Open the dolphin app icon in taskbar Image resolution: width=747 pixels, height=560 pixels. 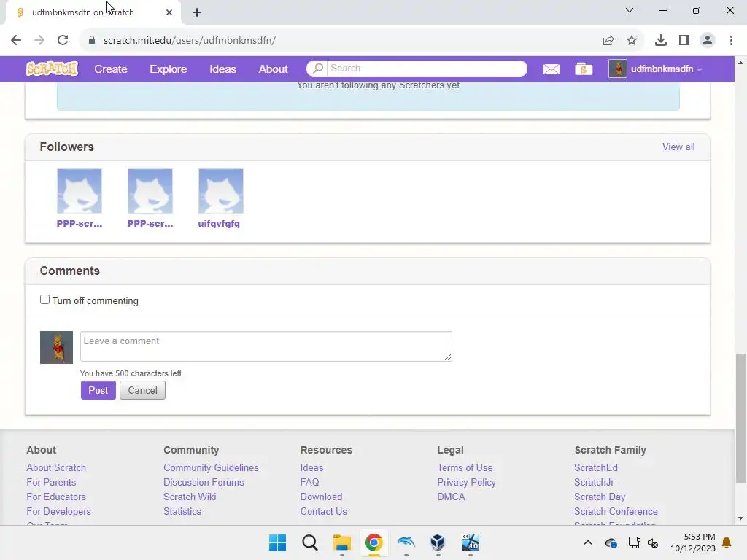pos(406,542)
